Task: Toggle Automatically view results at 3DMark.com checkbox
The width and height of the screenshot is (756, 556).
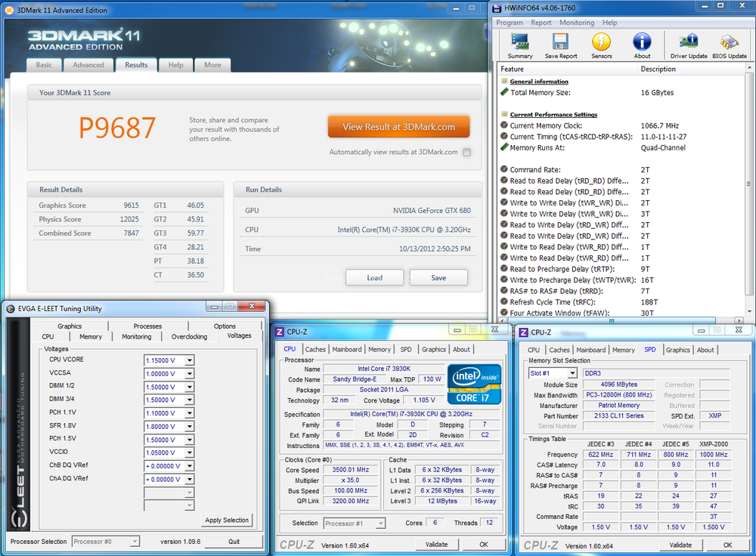Action: click(466, 153)
